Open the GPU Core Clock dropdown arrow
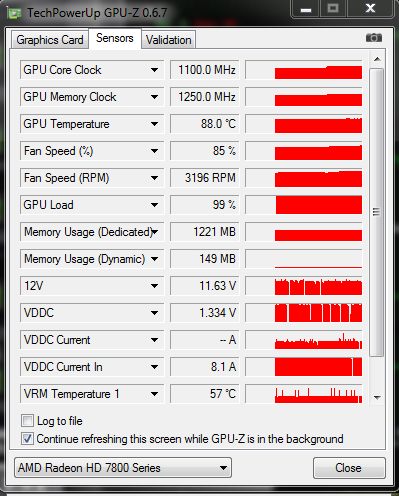 click(x=154, y=70)
